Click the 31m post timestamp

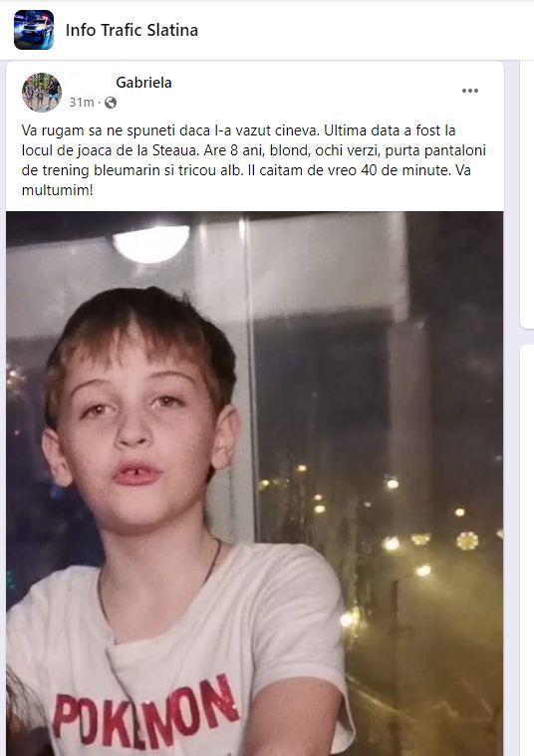click(81, 103)
